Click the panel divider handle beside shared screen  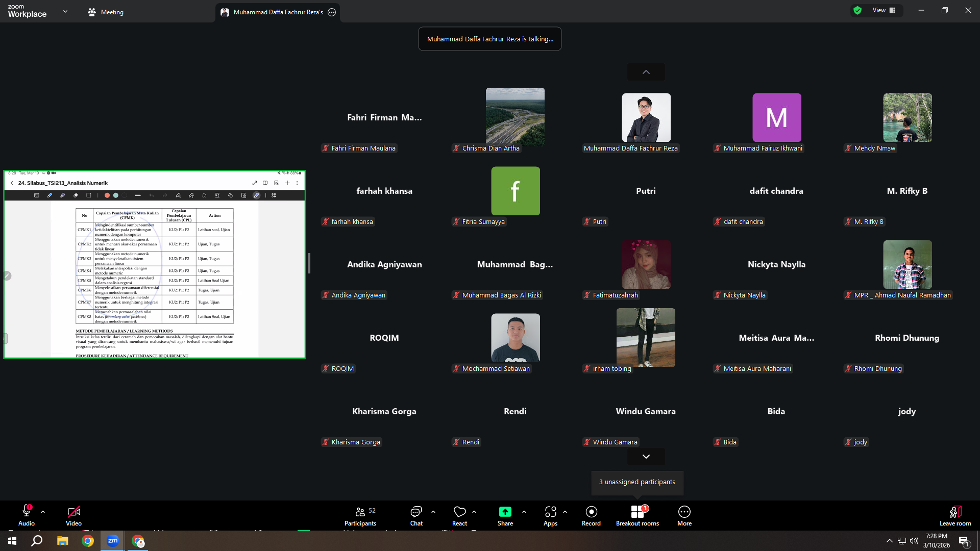[x=309, y=263]
